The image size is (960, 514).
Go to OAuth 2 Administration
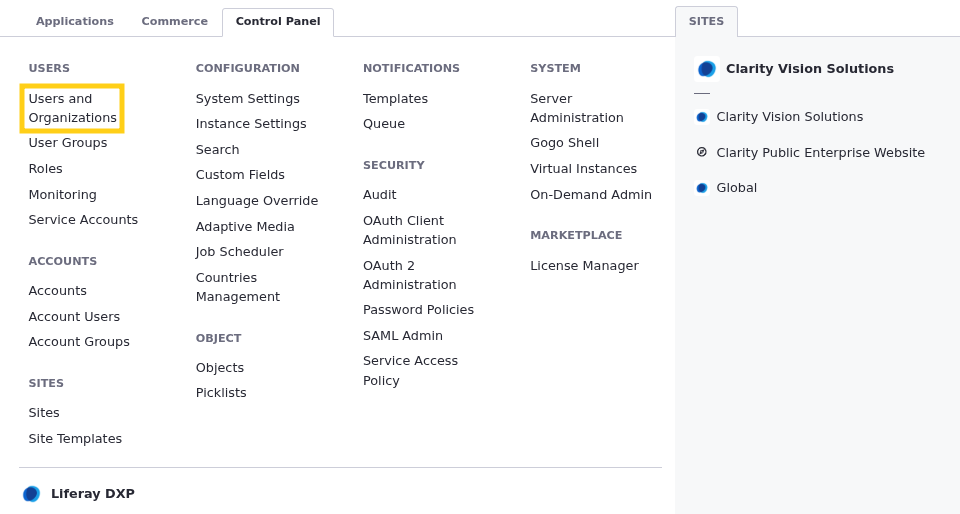(x=410, y=275)
